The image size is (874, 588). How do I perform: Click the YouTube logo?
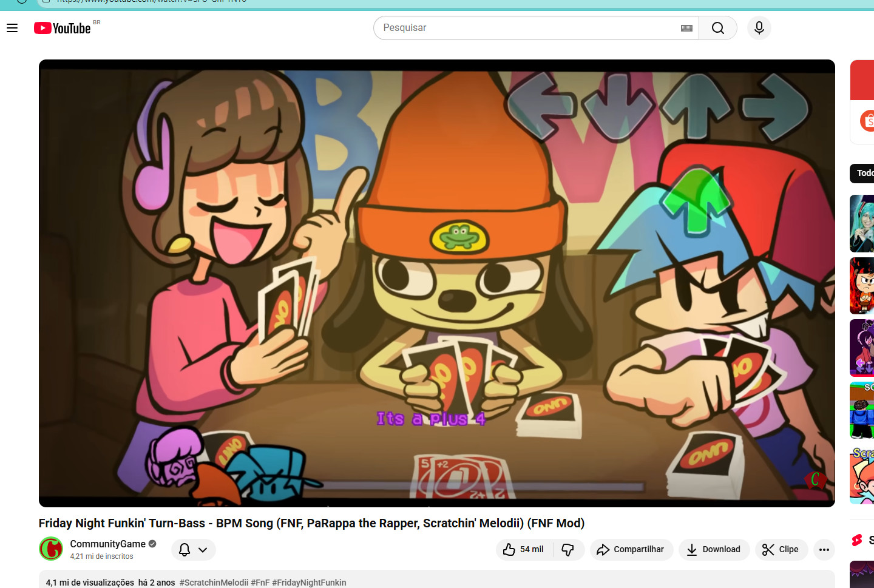pos(63,28)
